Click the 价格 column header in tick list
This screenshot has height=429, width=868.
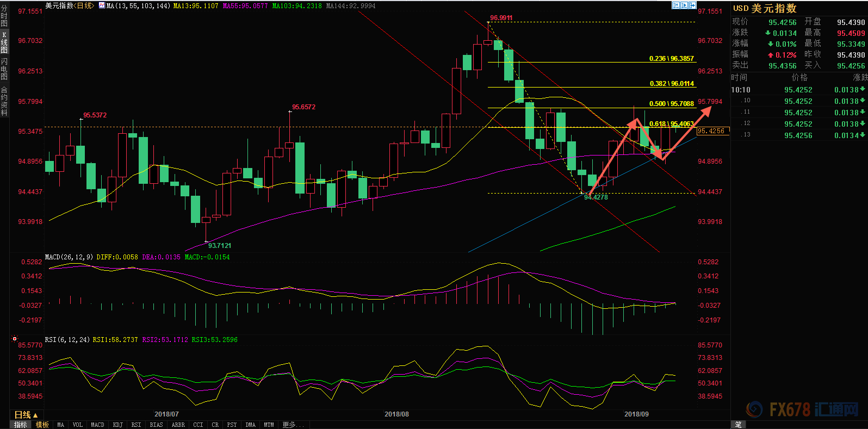(x=799, y=78)
